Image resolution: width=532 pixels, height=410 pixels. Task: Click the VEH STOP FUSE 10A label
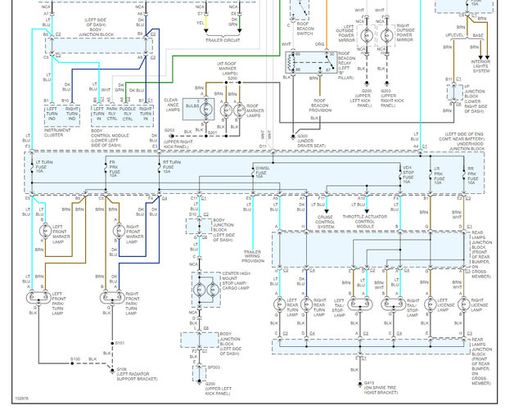[408, 174]
